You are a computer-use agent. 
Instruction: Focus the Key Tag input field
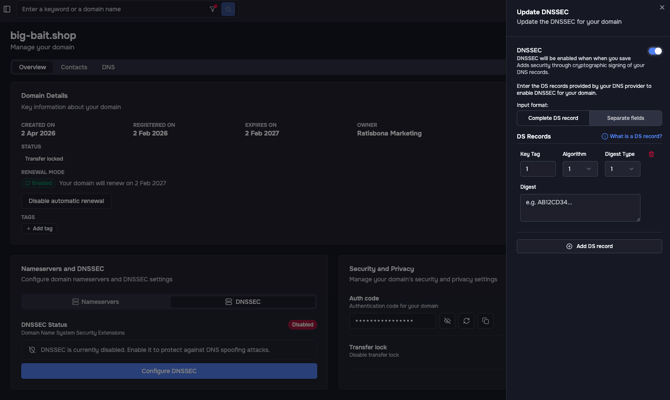(x=538, y=169)
